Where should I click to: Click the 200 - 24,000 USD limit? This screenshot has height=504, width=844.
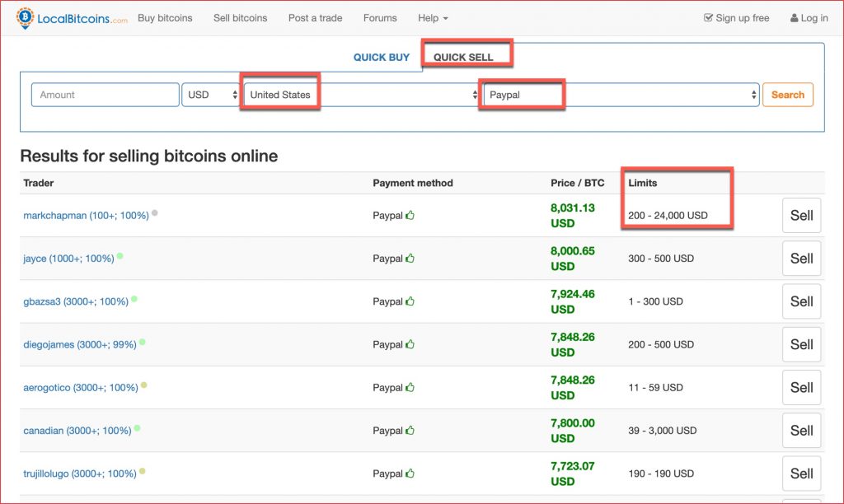point(668,215)
